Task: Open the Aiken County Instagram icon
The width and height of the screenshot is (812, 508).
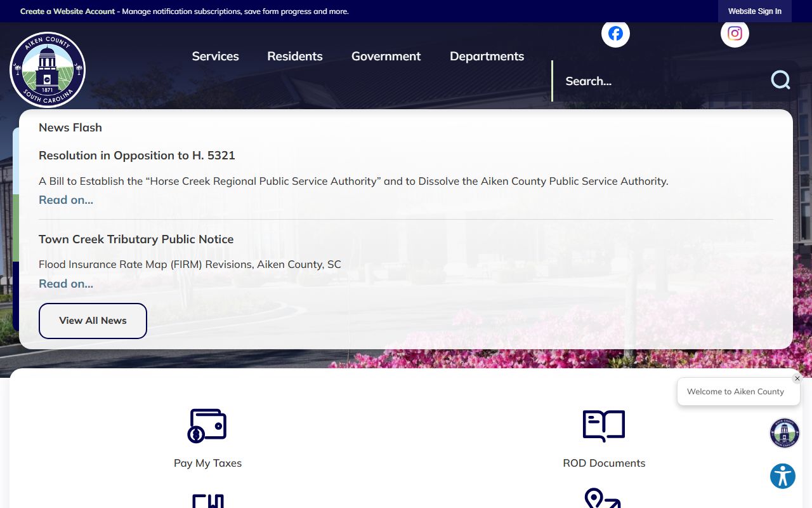Action: pos(735,33)
